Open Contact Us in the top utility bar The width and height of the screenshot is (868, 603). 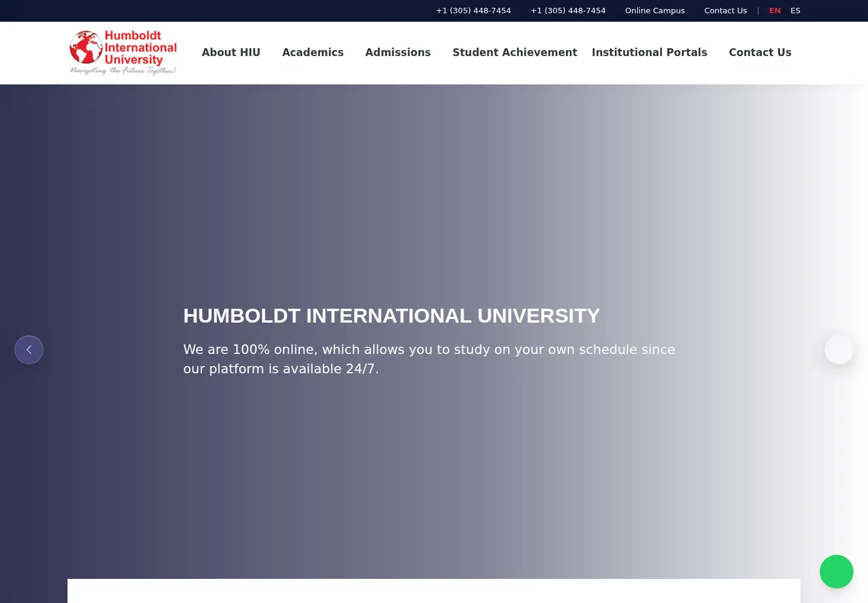(x=725, y=11)
